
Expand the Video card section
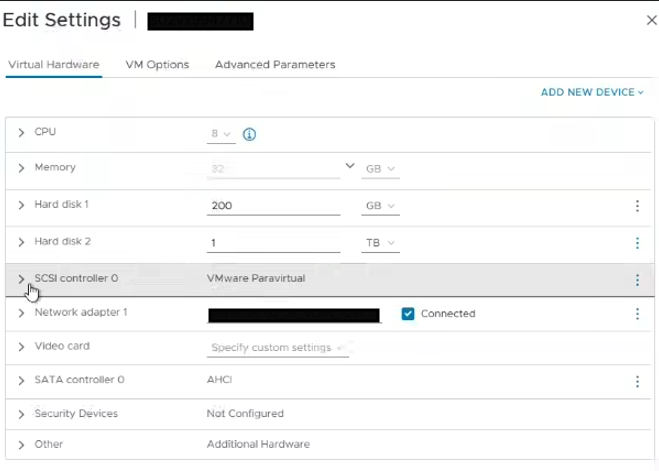coord(21,347)
